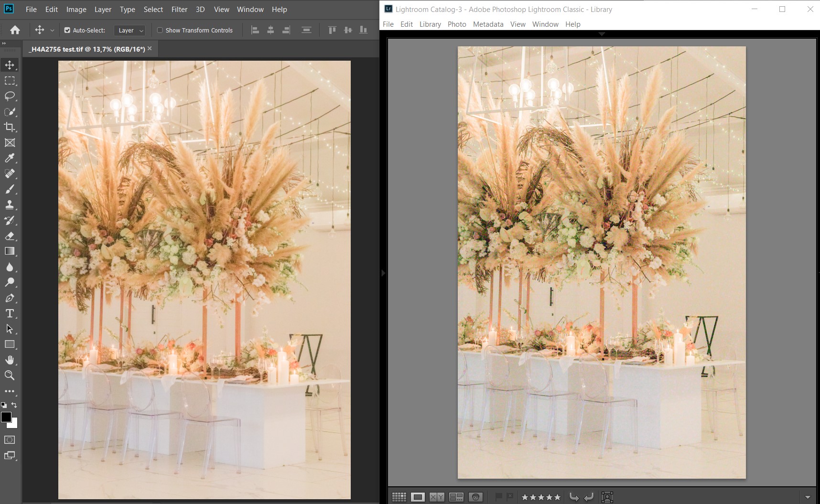Align left edges in Photoshop options bar
This screenshot has width=820, height=504.
point(255,30)
